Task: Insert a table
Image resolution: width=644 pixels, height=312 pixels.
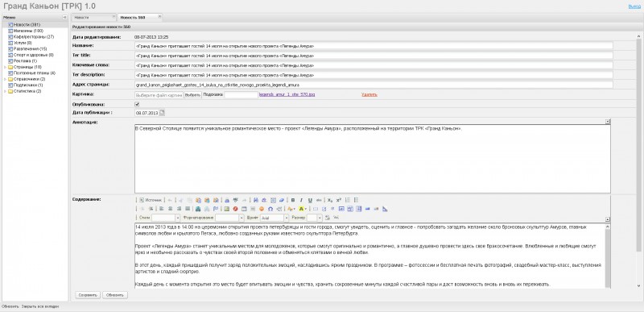Action: click(x=244, y=209)
